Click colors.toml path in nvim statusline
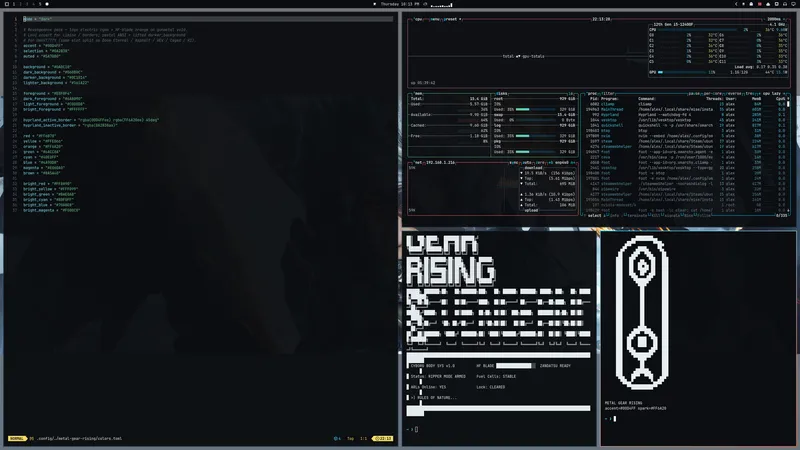 pyautogui.click(x=79, y=438)
